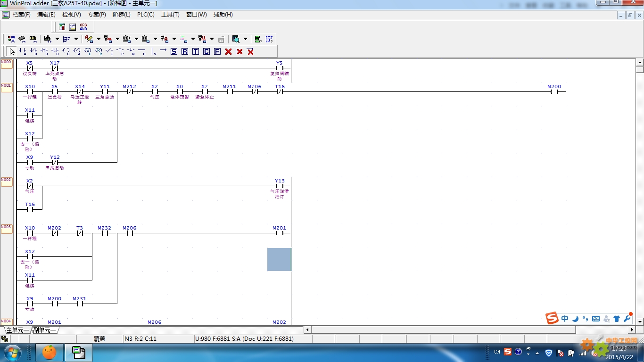Select the arrow pointer tool
This screenshot has width=644, height=362.
[12, 51]
